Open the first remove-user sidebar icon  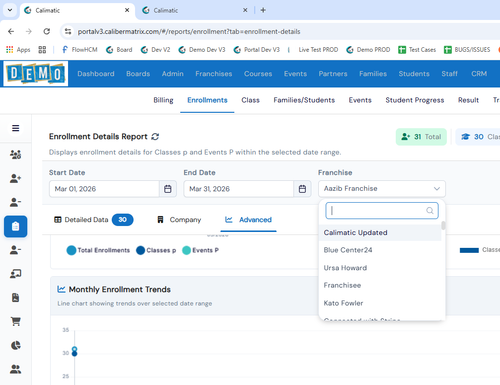coord(15,202)
